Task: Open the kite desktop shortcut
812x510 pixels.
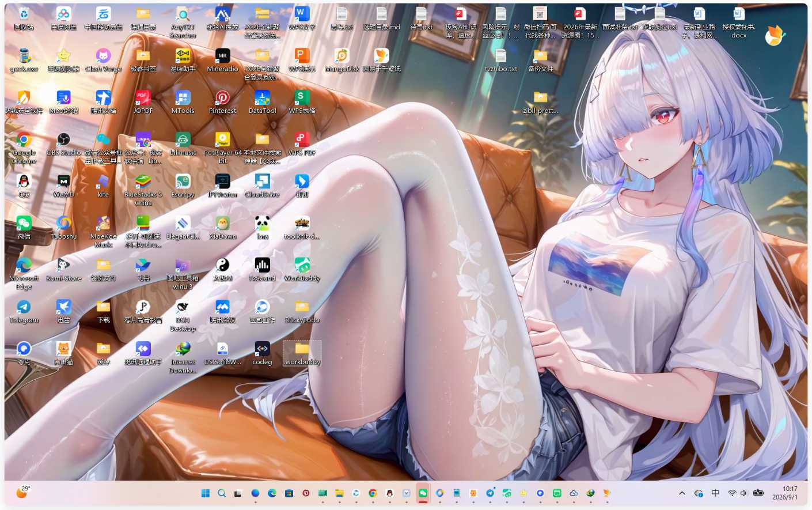Action: (103, 186)
